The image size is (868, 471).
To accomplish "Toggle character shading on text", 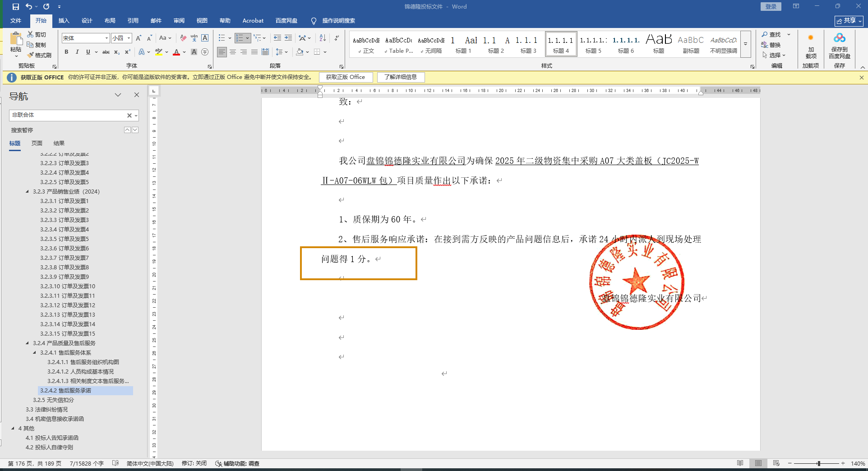I will [194, 52].
